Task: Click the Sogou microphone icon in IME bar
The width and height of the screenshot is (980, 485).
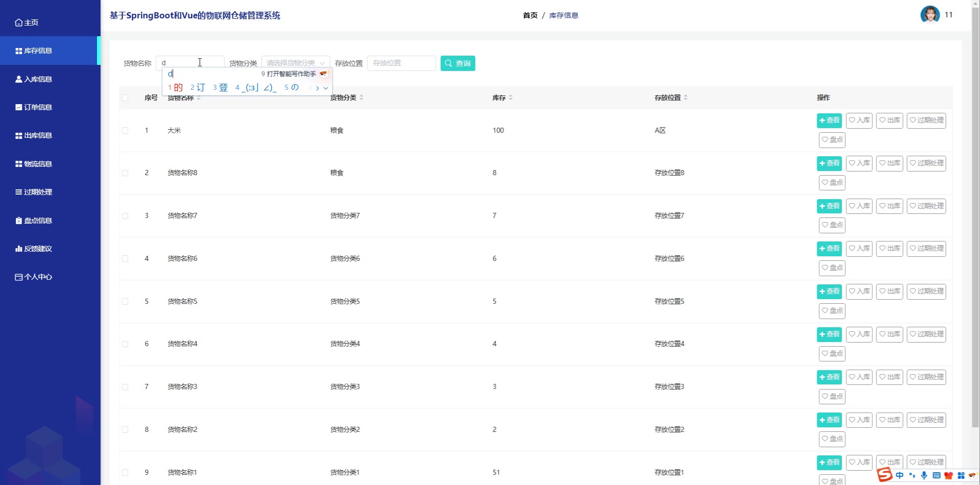Action: (x=924, y=475)
